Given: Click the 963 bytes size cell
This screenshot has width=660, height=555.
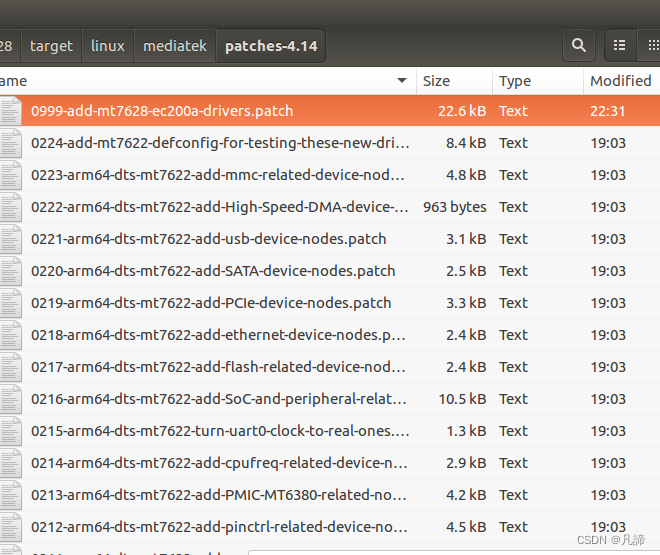Looking at the screenshot, I should click(x=455, y=207).
